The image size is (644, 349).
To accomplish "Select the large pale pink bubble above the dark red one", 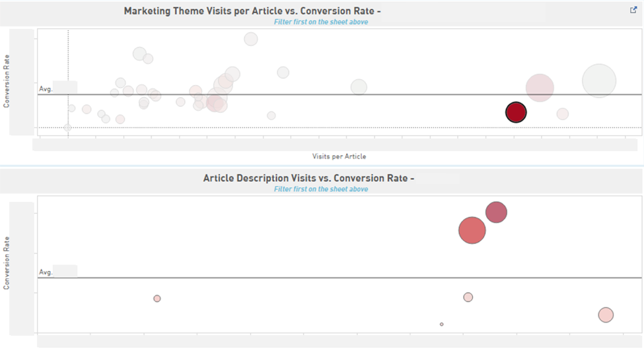I will [x=540, y=88].
